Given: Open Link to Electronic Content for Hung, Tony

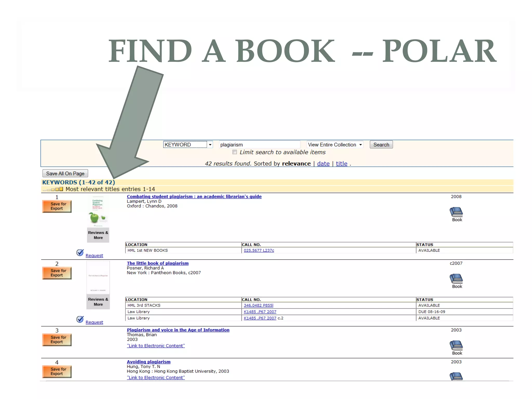Looking at the screenshot, I should [156, 378].
